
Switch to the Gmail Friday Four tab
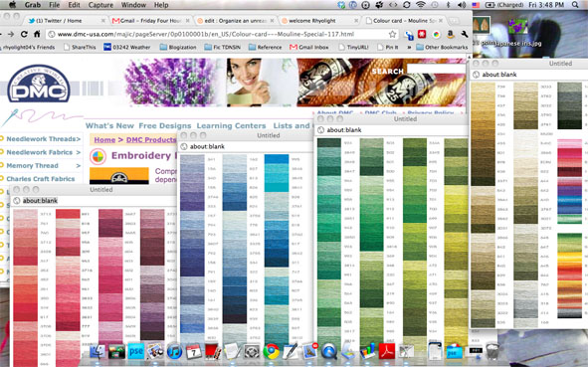(151, 21)
